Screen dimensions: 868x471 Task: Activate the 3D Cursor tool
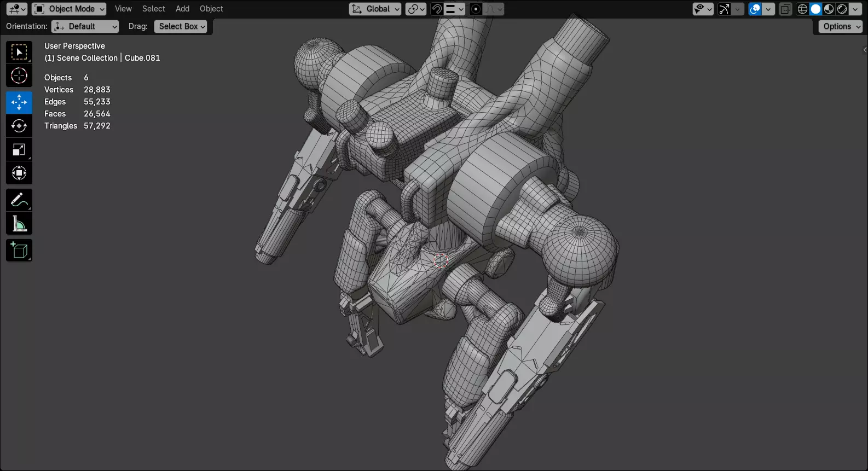pos(19,75)
